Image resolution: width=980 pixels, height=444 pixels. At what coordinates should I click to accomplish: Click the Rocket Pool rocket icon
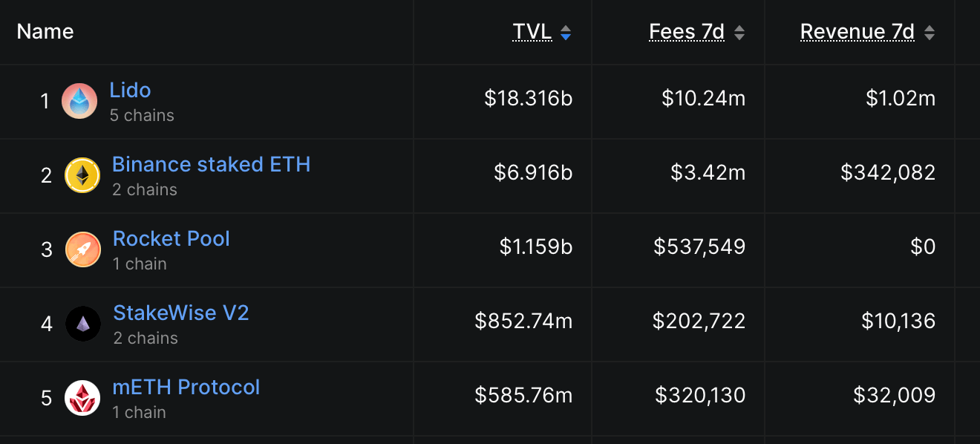pos(82,249)
